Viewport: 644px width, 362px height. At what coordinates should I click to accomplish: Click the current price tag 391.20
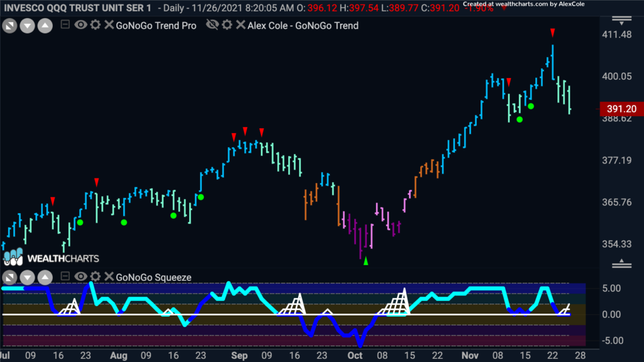point(622,109)
